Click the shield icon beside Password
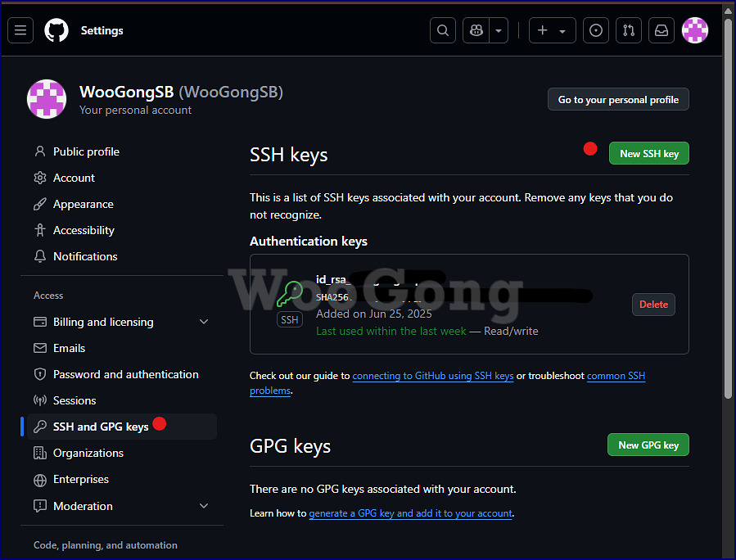The width and height of the screenshot is (736, 560). (40, 375)
